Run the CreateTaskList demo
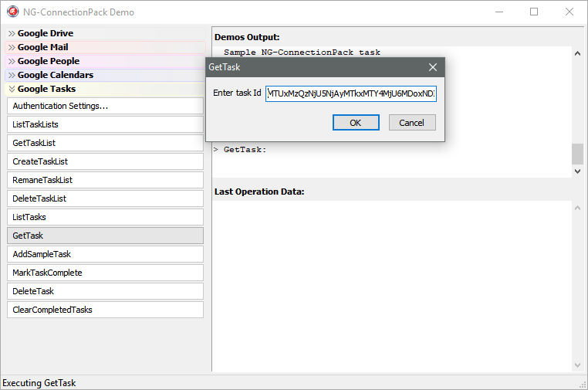Viewport: 588px width, 390px height. tap(105, 161)
